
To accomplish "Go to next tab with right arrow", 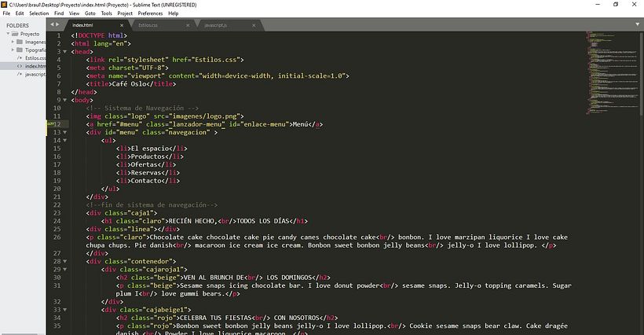I will tap(57, 24).
